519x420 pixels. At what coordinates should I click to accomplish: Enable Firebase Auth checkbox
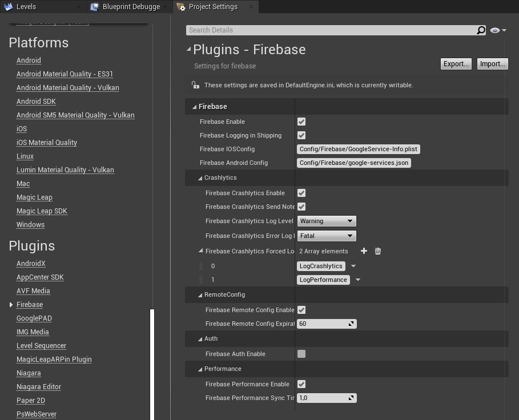pos(301,354)
